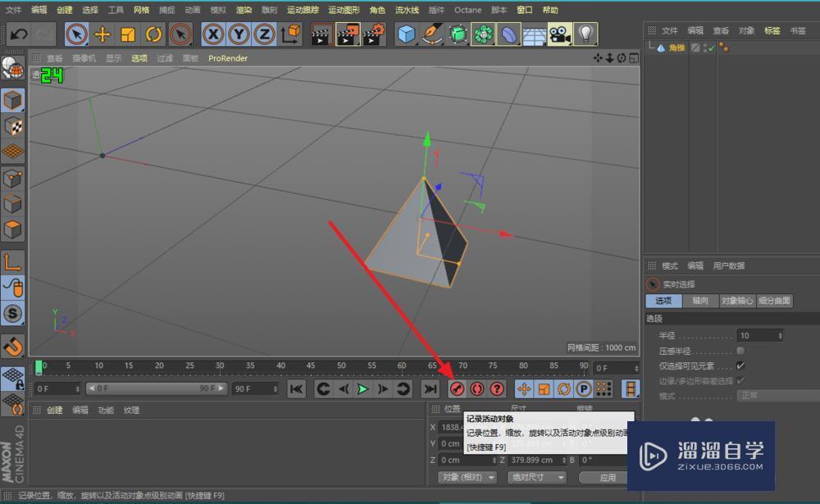
Task: Open 运动图形 menu
Action: click(x=344, y=10)
